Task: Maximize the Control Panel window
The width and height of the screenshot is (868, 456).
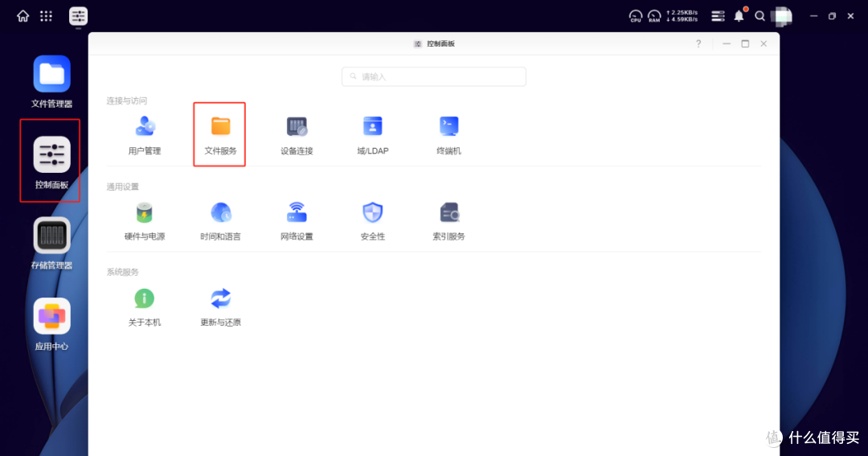Action: click(745, 43)
